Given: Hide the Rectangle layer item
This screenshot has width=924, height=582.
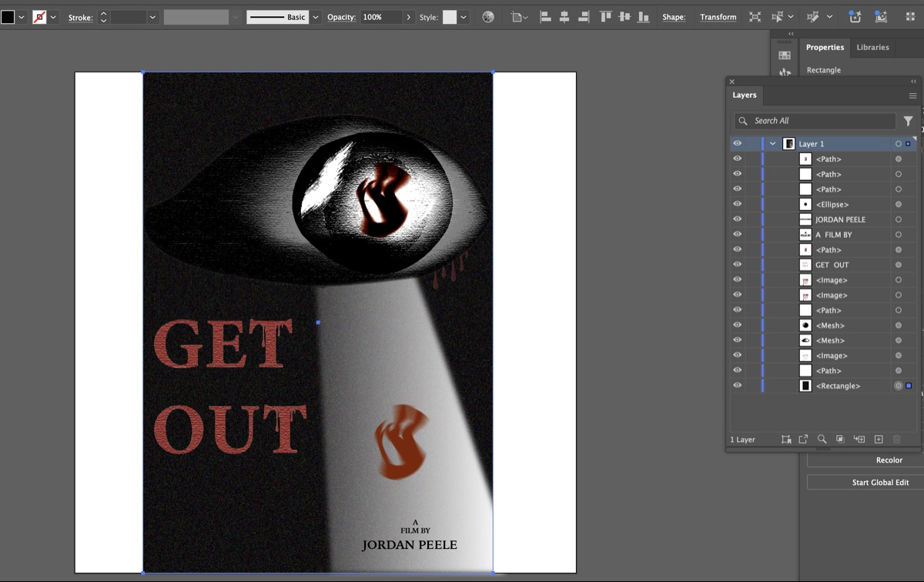Looking at the screenshot, I should [x=737, y=386].
